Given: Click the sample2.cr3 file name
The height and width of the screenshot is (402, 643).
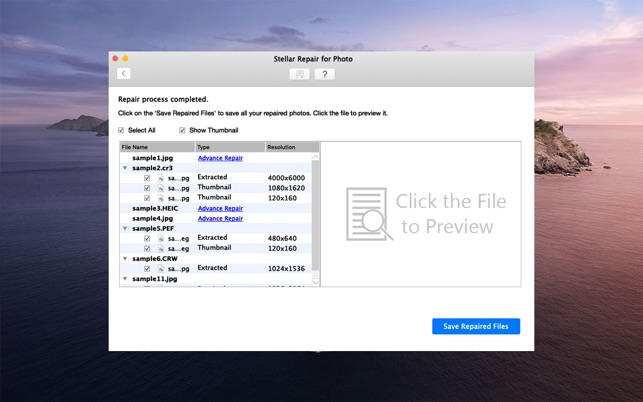Looking at the screenshot, I should (x=153, y=168).
